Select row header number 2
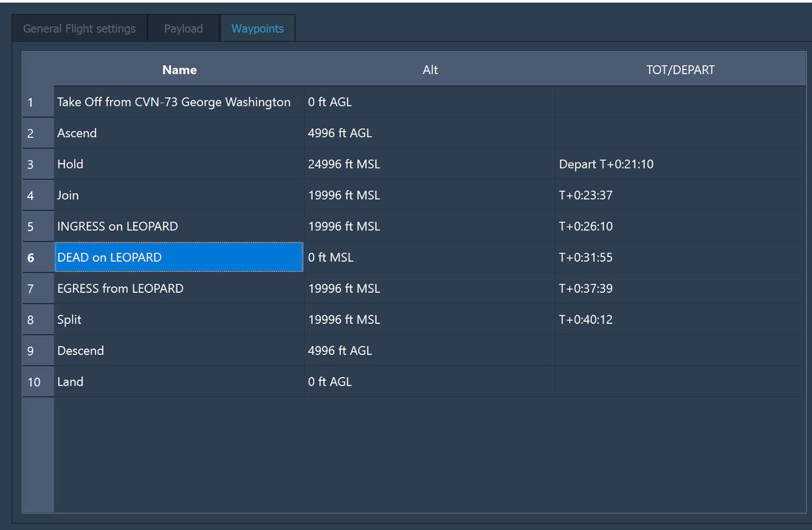 tap(38, 133)
